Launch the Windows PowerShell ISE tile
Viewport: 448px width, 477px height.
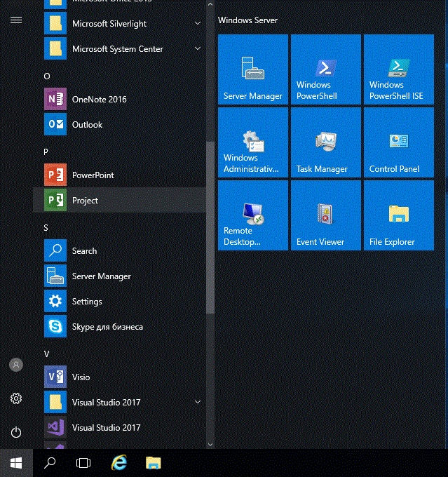pos(399,69)
